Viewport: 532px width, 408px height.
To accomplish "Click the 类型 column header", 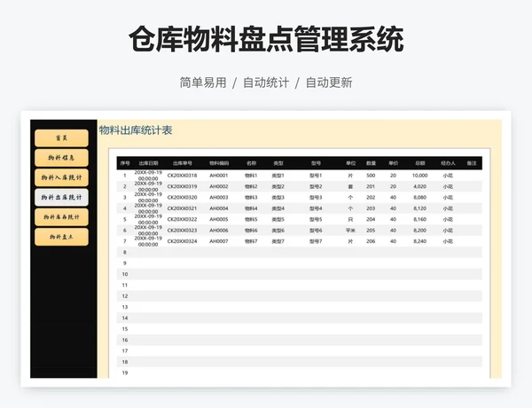I will click(x=278, y=163).
